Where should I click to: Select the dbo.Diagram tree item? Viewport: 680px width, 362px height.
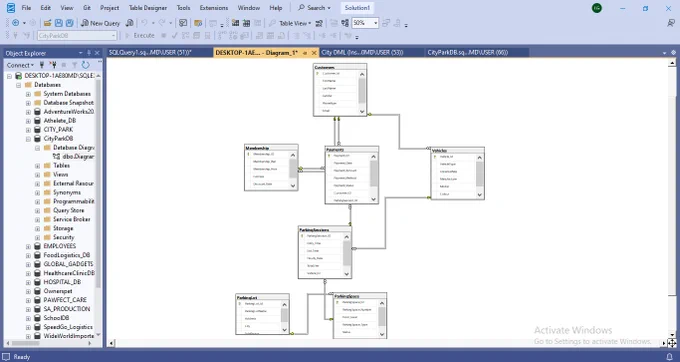click(78, 157)
